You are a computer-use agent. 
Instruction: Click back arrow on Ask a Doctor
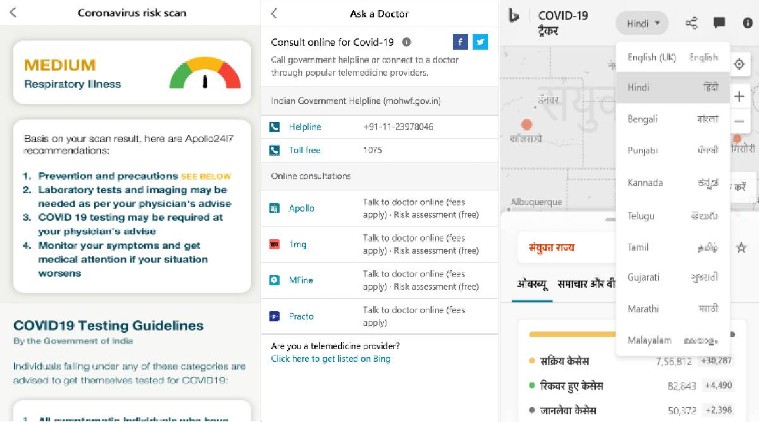(x=275, y=13)
